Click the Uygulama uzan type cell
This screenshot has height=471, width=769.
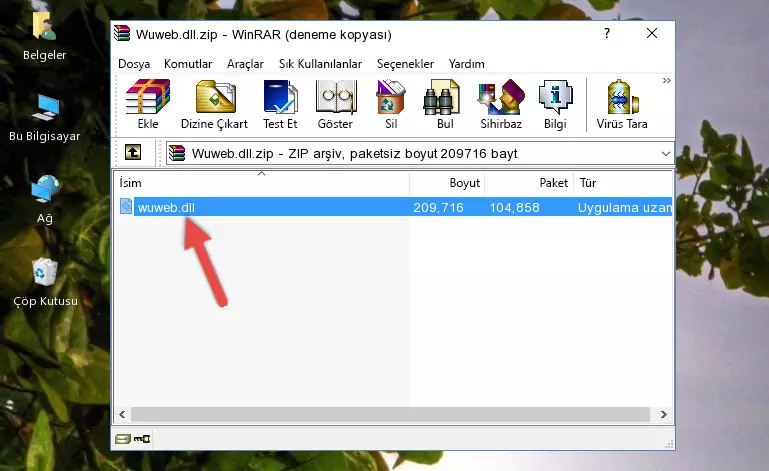tap(624, 208)
